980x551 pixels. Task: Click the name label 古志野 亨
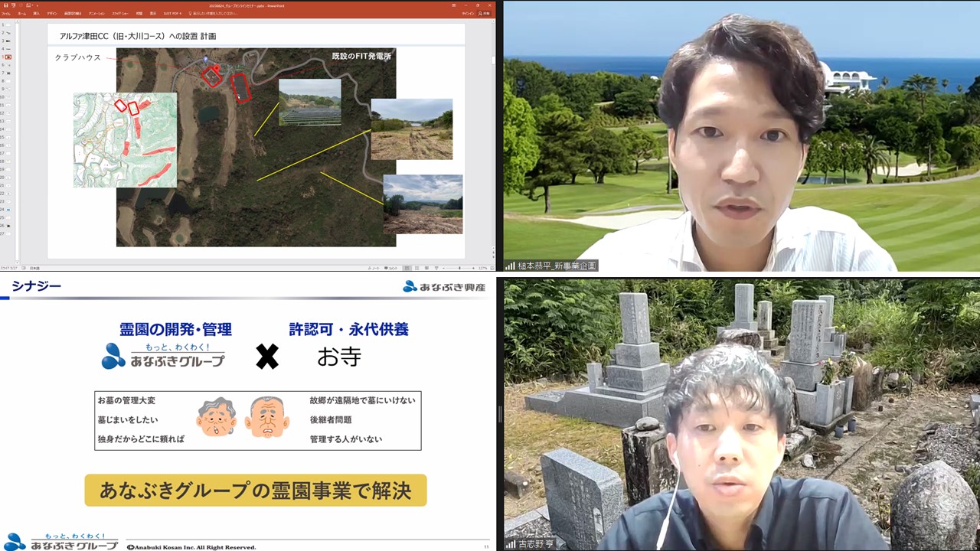coord(534,544)
